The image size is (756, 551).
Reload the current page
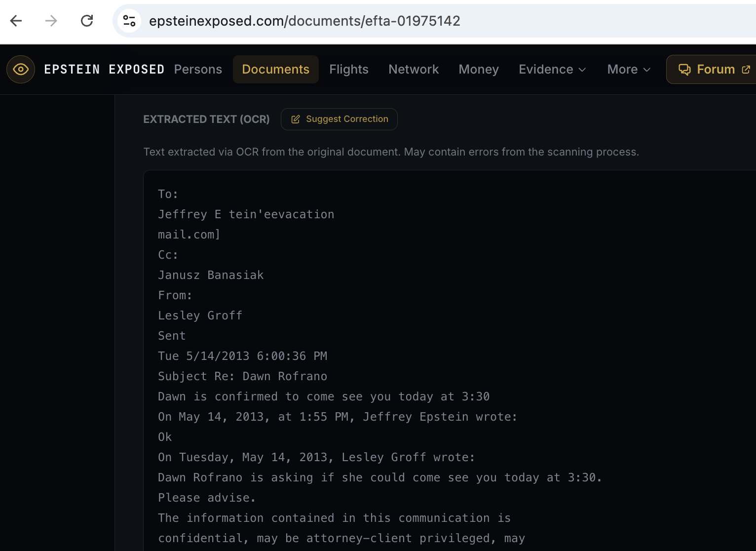pos(87,21)
